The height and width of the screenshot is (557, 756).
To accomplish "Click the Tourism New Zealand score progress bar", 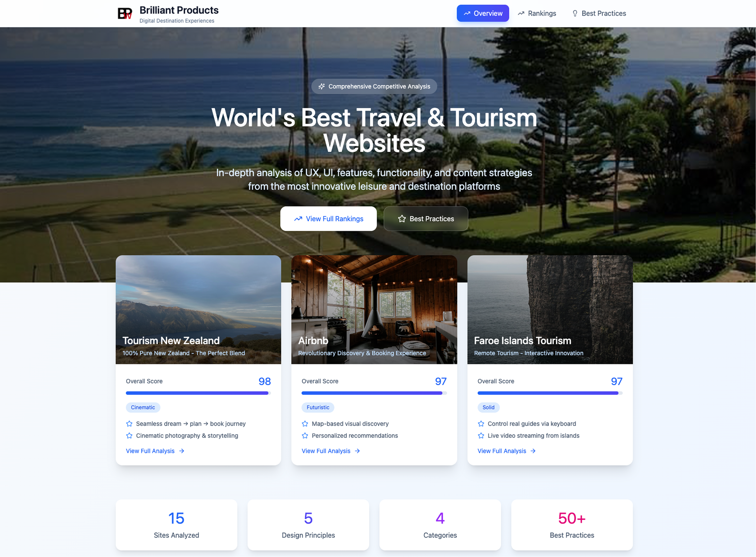I will coord(198,393).
